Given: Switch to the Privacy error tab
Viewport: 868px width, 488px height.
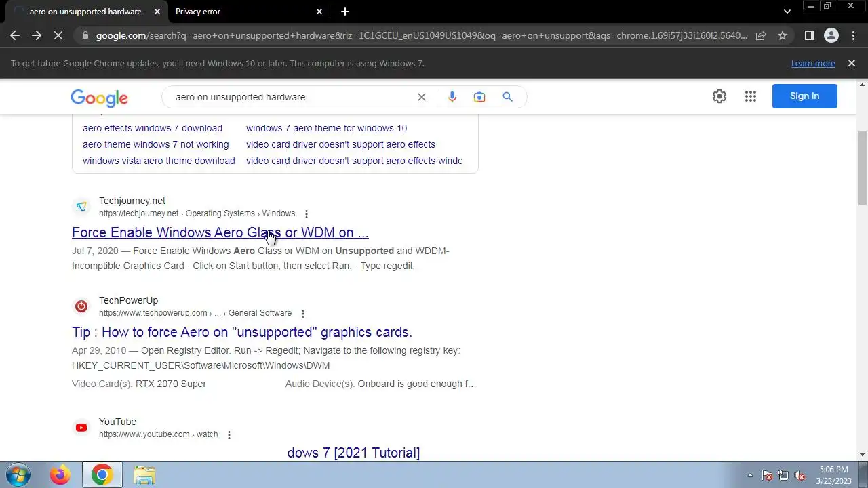Looking at the screenshot, I should point(247,12).
